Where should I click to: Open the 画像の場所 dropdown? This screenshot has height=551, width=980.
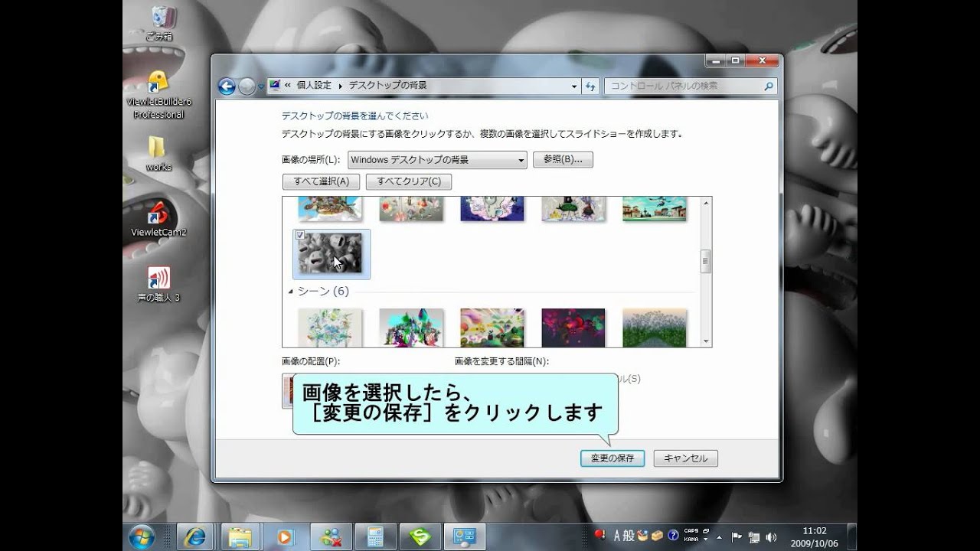pyautogui.click(x=437, y=160)
